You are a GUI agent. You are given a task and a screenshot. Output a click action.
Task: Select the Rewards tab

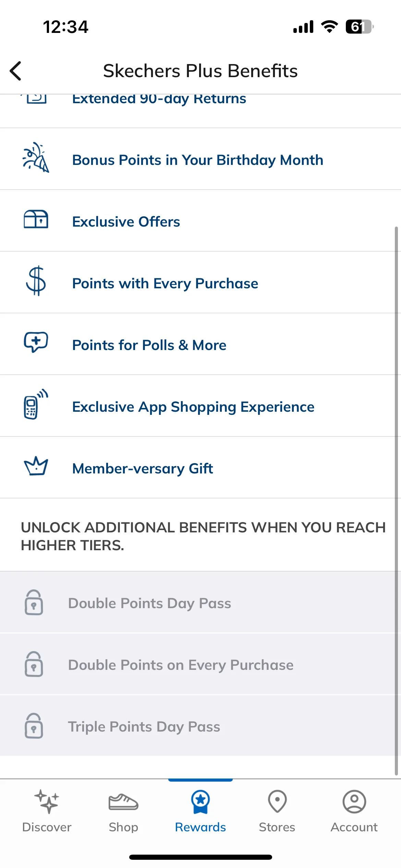(200, 811)
